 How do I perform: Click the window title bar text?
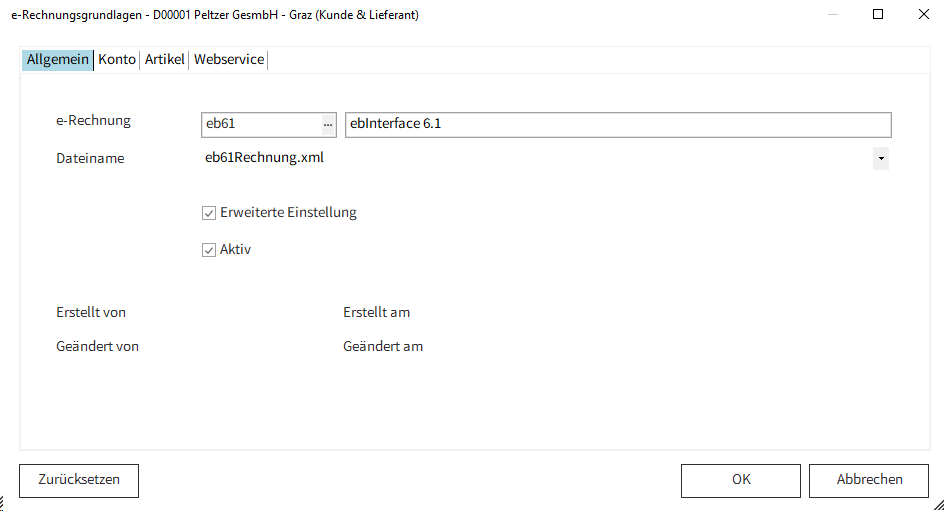click(214, 15)
